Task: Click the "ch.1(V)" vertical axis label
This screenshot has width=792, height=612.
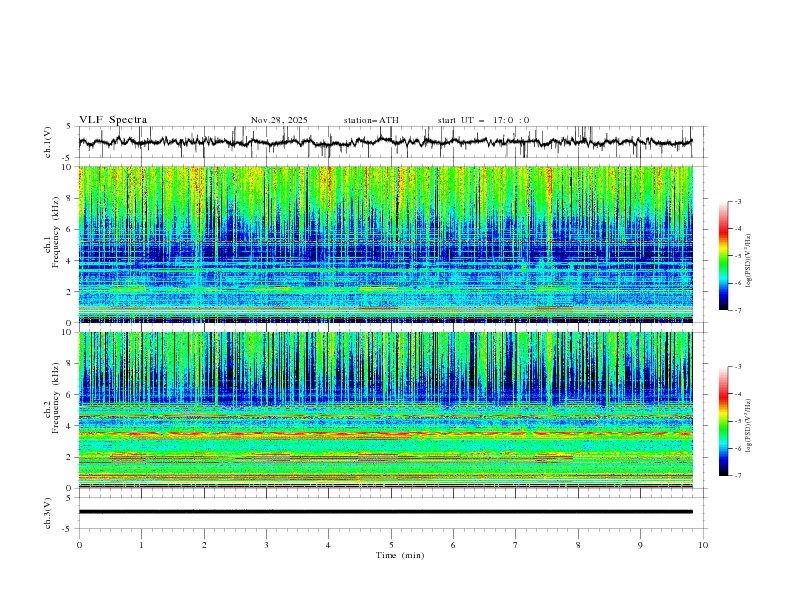Action: point(48,142)
